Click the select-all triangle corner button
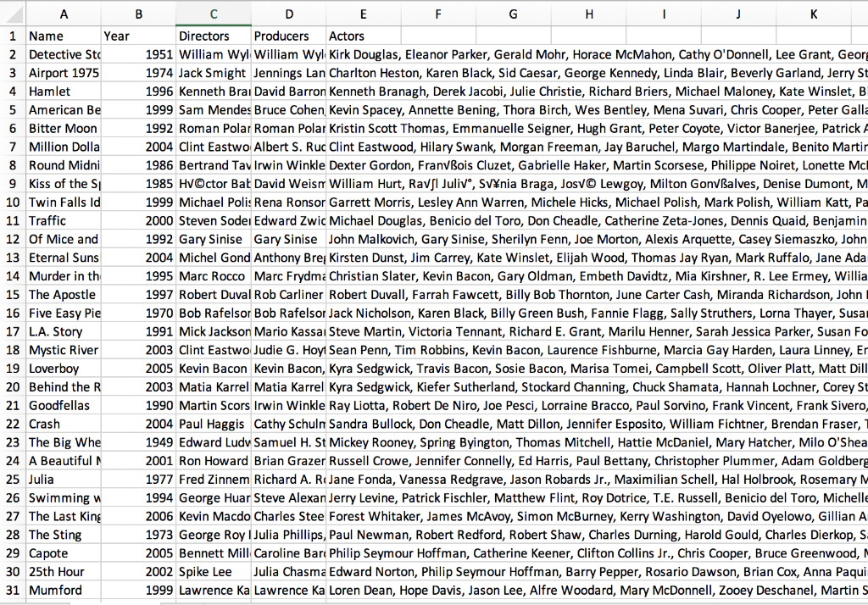868x605 pixels. pyautogui.click(x=14, y=14)
